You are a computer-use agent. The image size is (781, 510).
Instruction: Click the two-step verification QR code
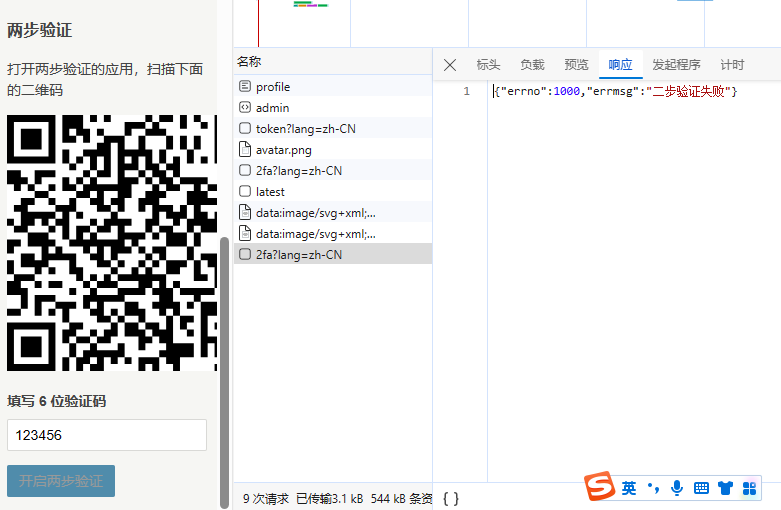(112, 243)
